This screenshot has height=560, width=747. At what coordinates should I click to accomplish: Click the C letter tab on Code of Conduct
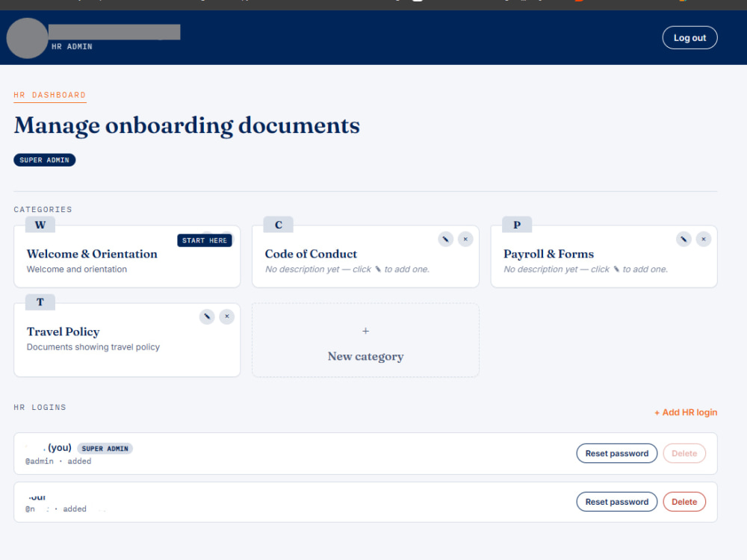(278, 225)
